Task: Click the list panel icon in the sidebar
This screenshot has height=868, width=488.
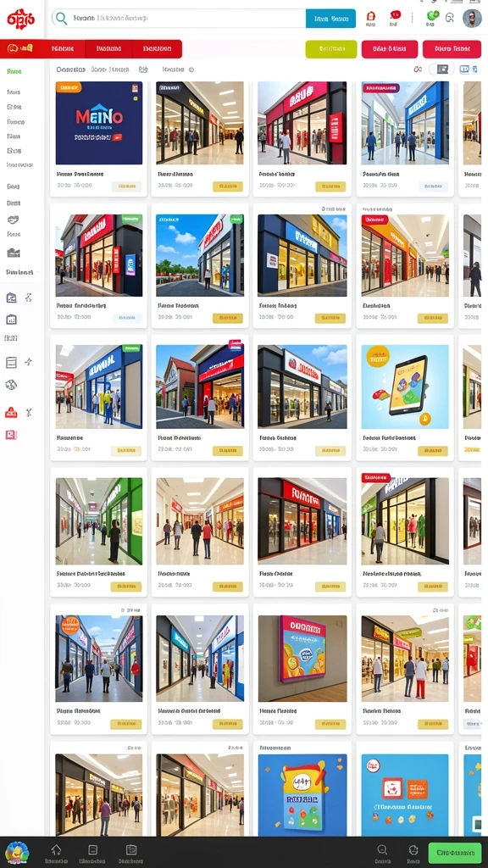Action: [x=12, y=363]
